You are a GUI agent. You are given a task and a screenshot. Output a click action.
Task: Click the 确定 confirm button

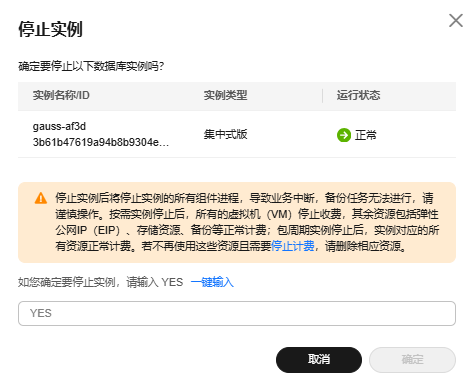[412, 360]
